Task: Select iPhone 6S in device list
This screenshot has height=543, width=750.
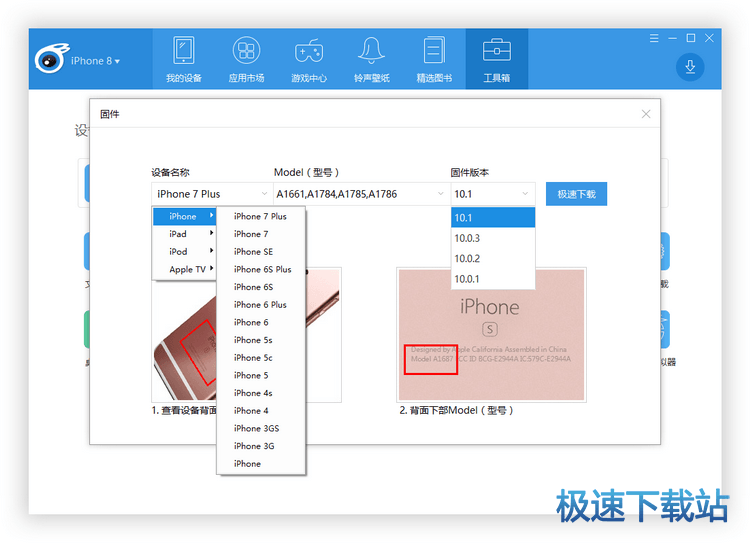Action: [261, 287]
